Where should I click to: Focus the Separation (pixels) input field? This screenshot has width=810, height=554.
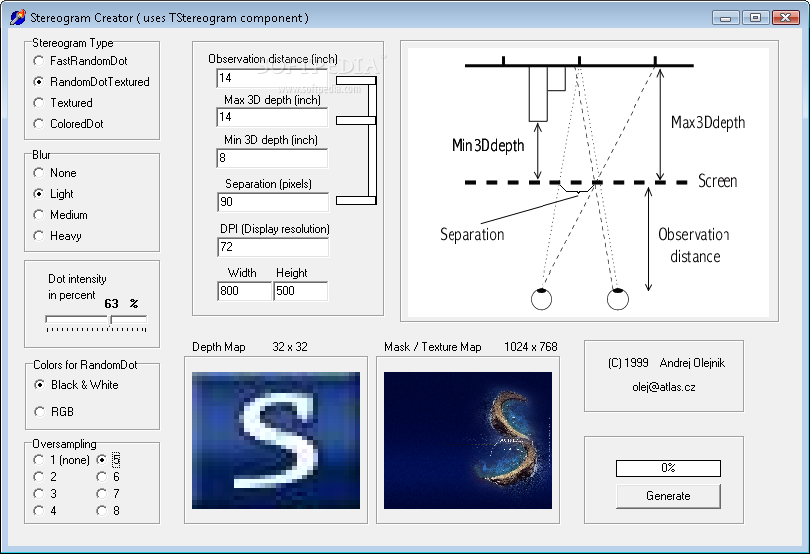pyautogui.click(x=273, y=202)
